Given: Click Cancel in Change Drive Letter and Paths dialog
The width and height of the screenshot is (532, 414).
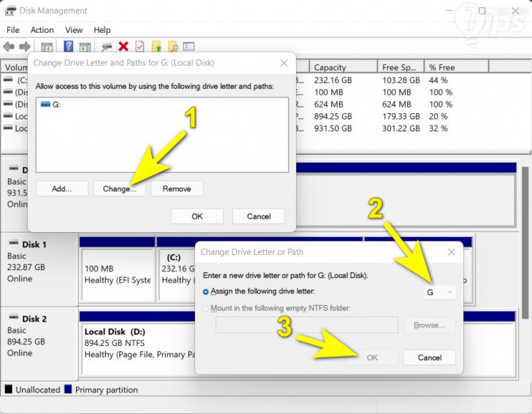Looking at the screenshot, I should [259, 216].
